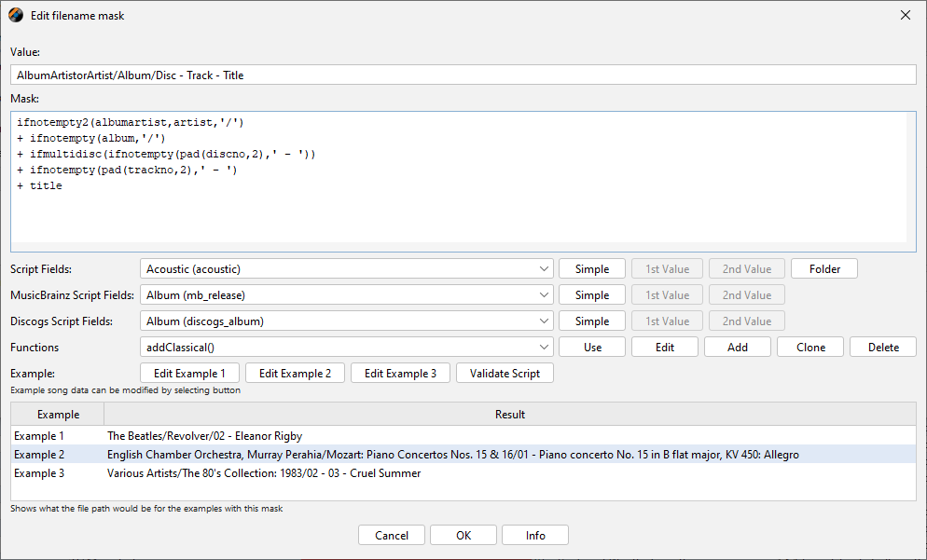Screen dimensions: 927x560
Task: Click in the Value text field
Action: pos(463,75)
